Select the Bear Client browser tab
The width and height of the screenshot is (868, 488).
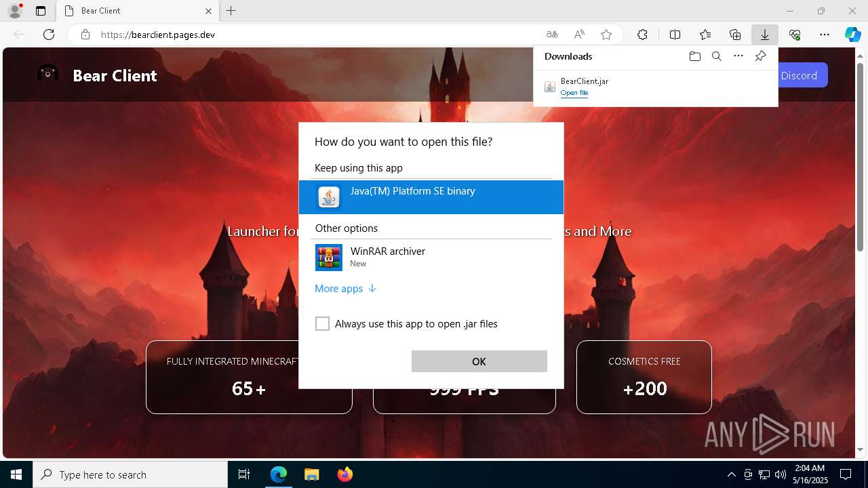[x=138, y=11]
